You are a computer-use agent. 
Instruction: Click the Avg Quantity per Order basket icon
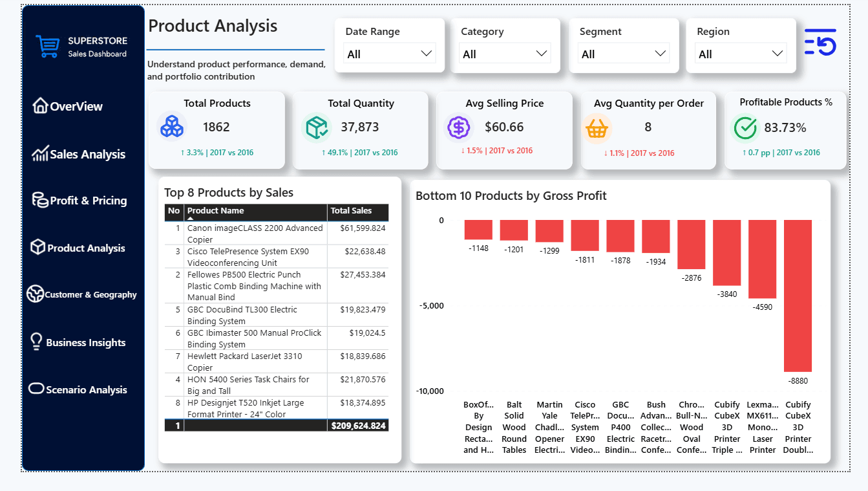[x=597, y=128]
